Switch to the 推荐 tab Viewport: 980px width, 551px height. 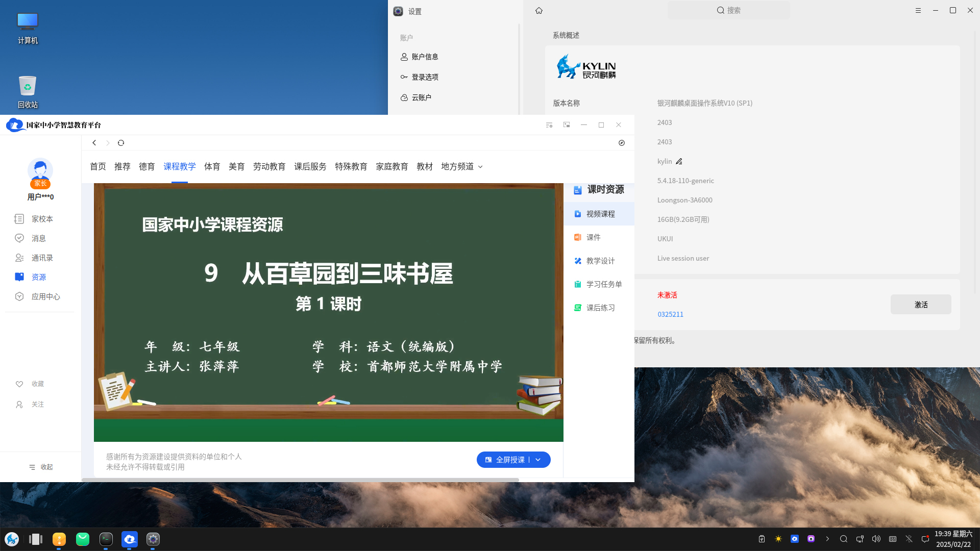122,166
